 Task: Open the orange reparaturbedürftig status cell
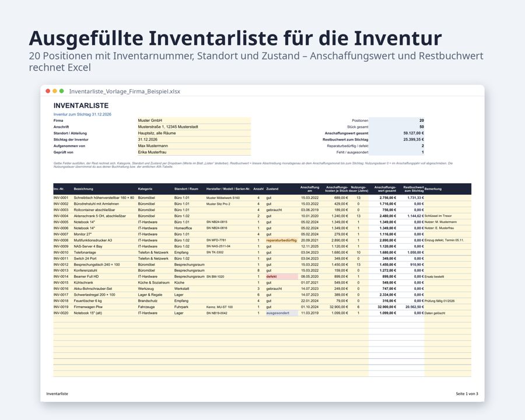(282, 240)
